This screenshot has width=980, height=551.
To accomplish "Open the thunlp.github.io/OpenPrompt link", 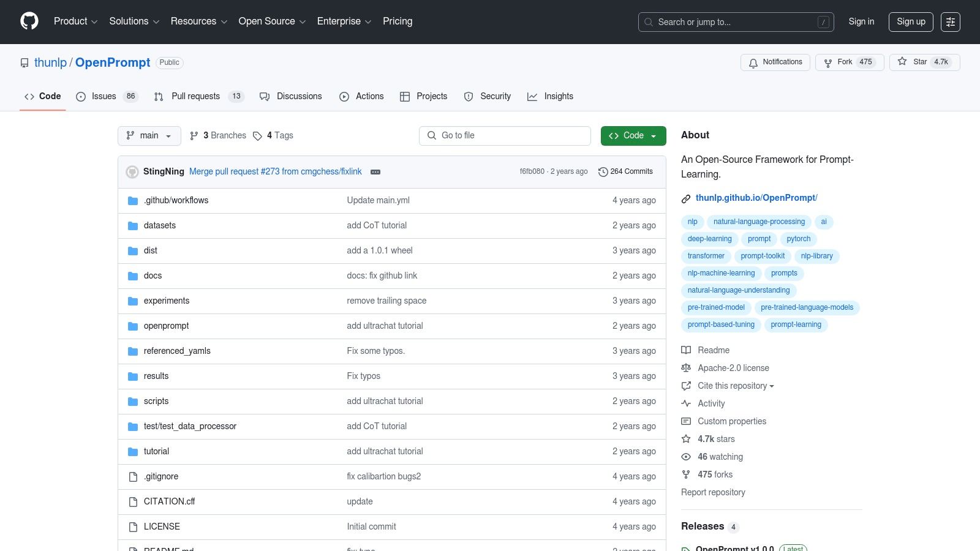I will [756, 198].
